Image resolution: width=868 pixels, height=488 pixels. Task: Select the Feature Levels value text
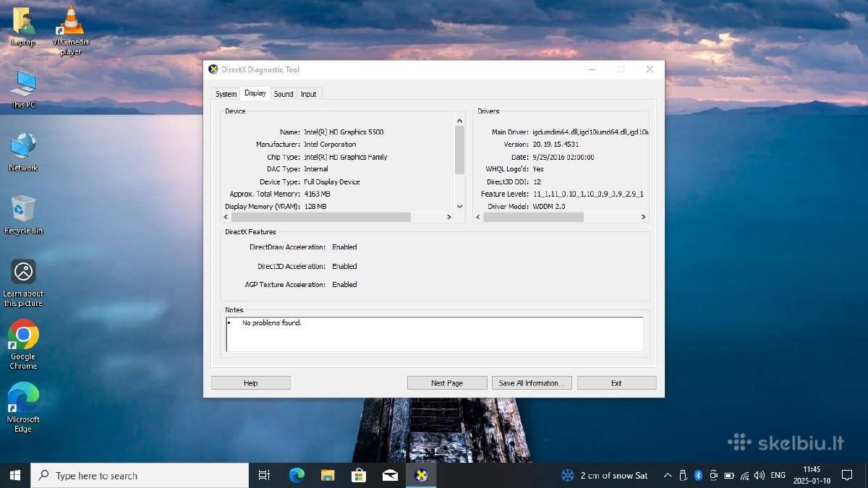click(588, 194)
